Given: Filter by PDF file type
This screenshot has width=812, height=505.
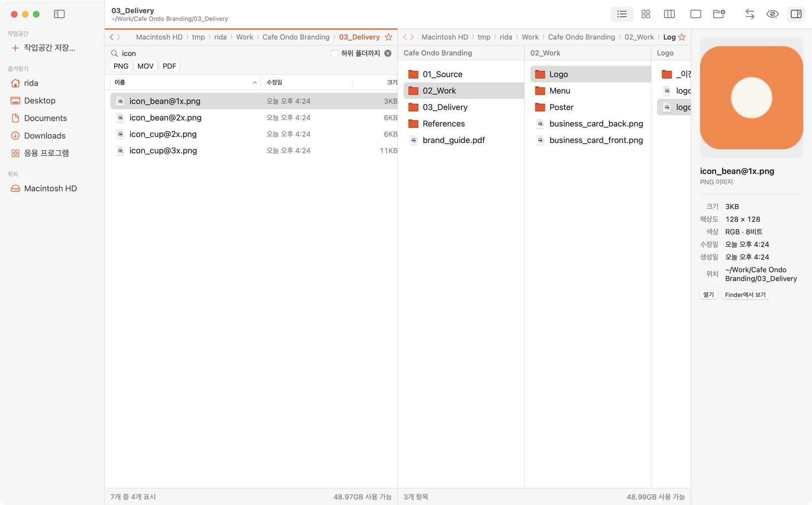Looking at the screenshot, I should click(170, 66).
